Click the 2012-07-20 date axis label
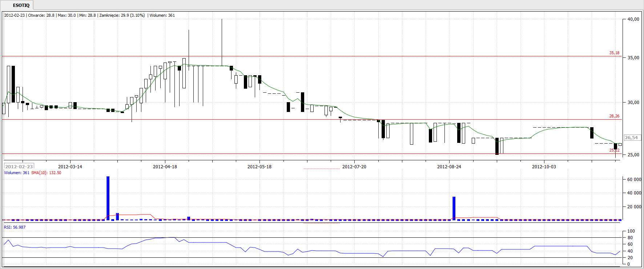The width and height of the screenshot is (644, 269). click(354, 167)
